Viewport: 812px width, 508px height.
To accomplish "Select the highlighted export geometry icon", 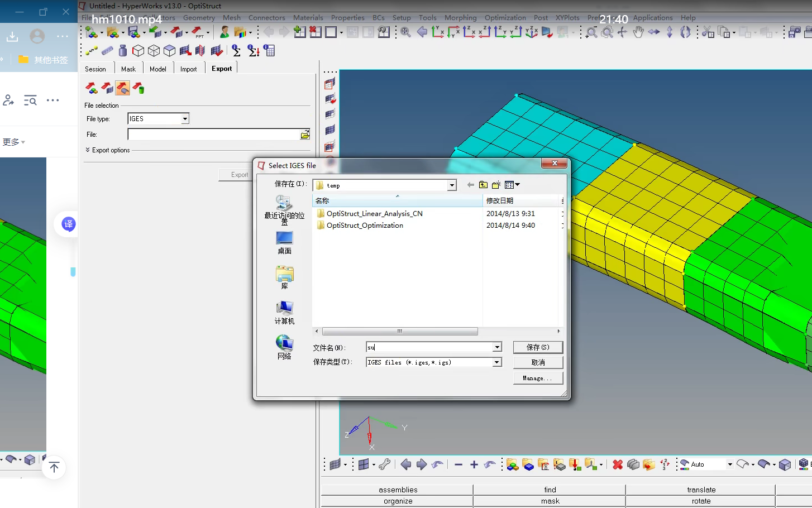I will tap(122, 88).
